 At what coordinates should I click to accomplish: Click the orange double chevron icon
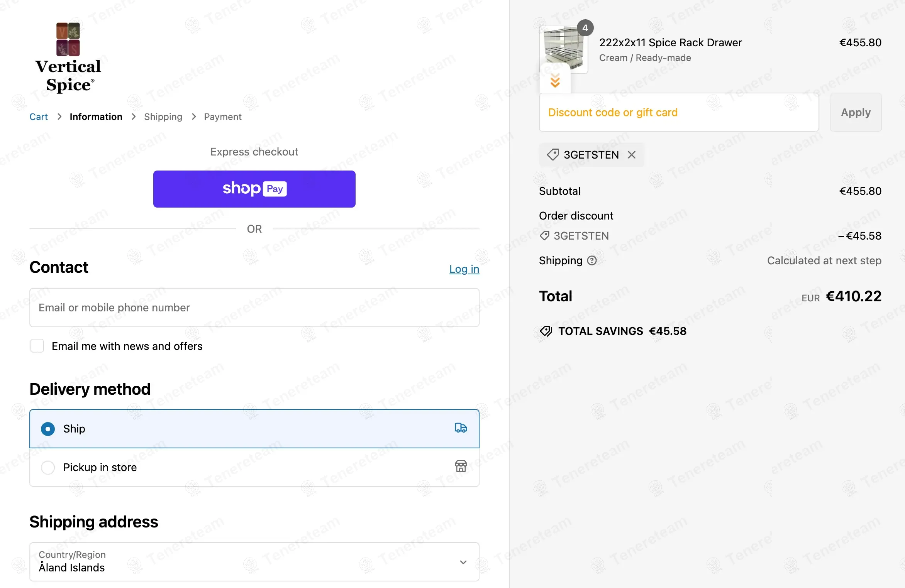click(555, 81)
